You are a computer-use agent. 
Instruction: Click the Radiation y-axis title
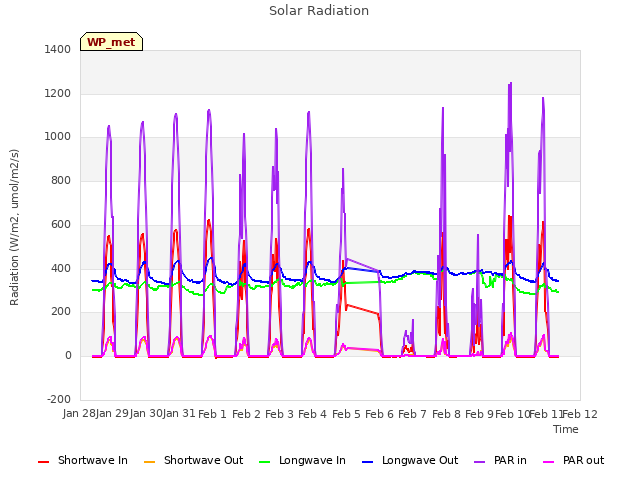(14, 227)
